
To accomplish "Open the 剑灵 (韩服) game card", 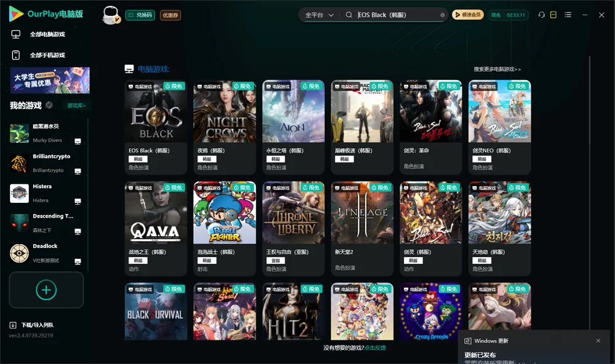I will (430, 229).
